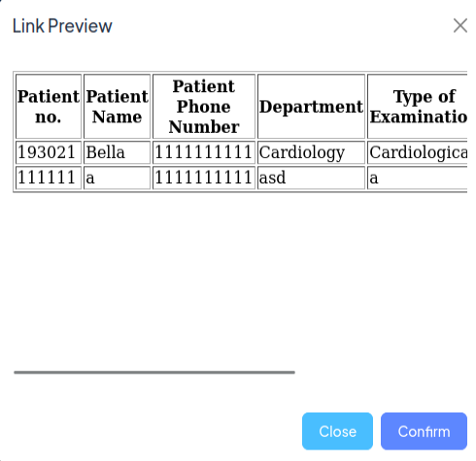Click the asd department cell
This screenshot has height=461, width=476.
(x=311, y=178)
